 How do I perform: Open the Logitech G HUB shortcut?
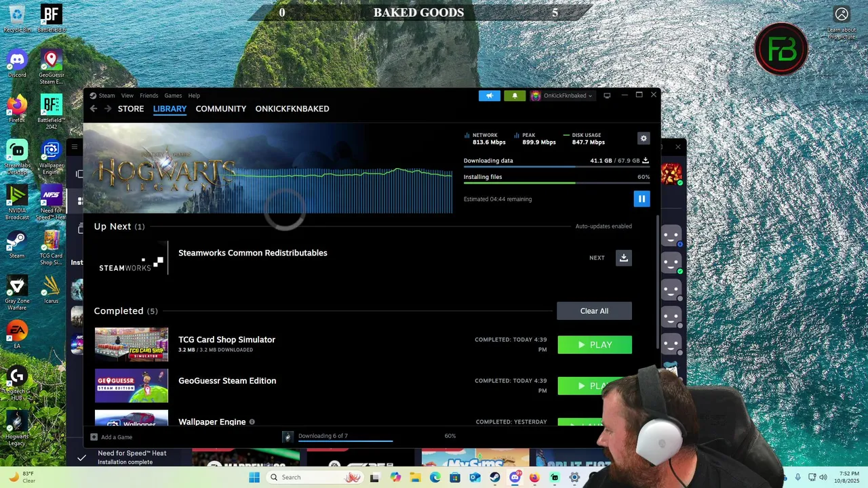[17, 383]
